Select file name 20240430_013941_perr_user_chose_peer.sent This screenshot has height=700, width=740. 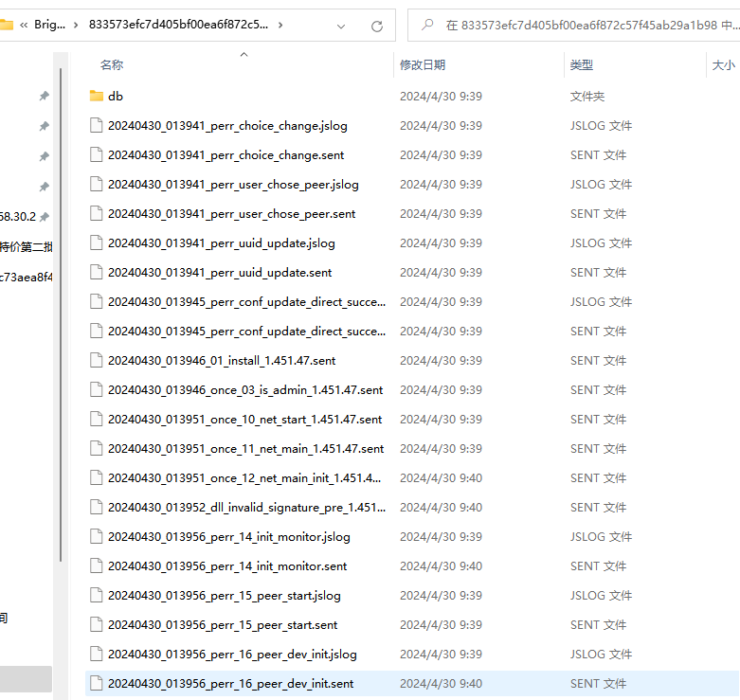click(x=231, y=214)
